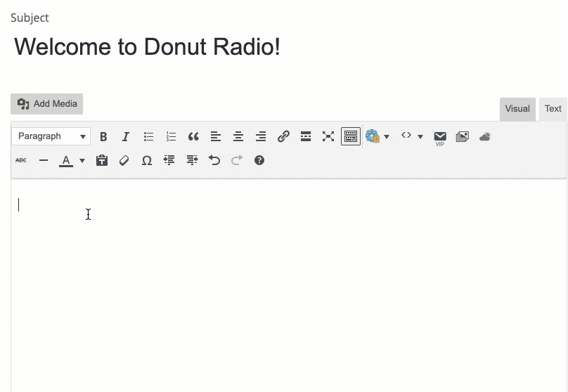The image size is (568, 392).
Task: Click the image gallery icon
Action: (463, 136)
